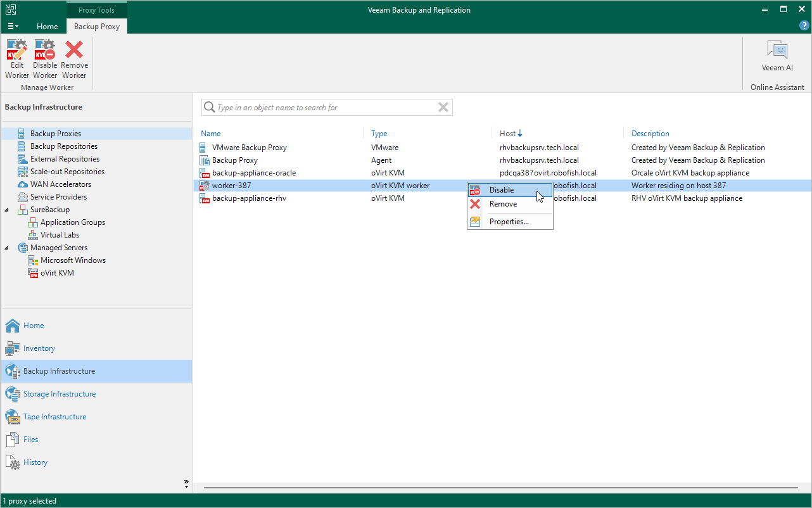
Task: Go to the Storage Infrastructure view
Action: pyautogui.click(x=59, y=394)
